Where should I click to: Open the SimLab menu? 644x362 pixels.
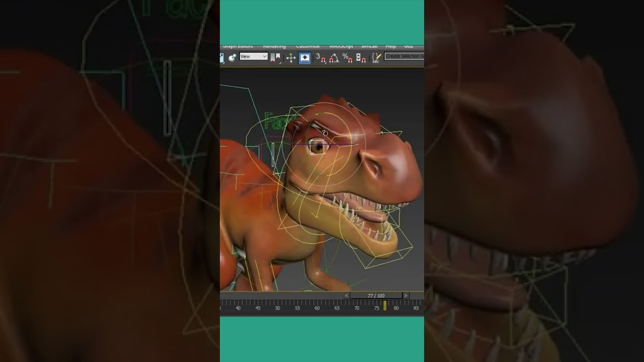point(369,46)
